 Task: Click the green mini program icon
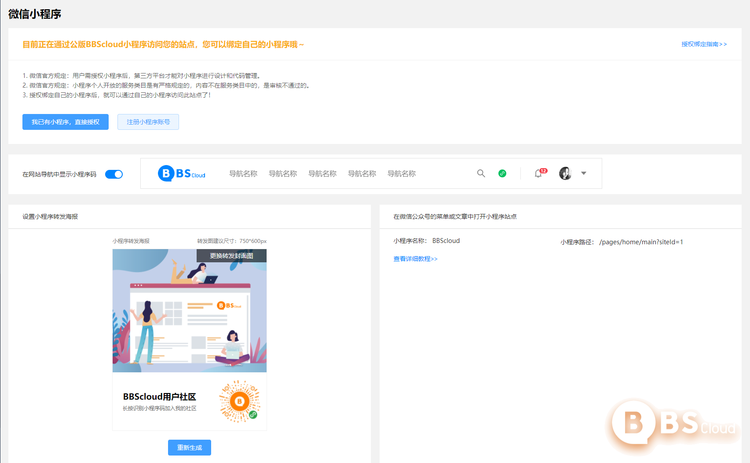[502, 173]
